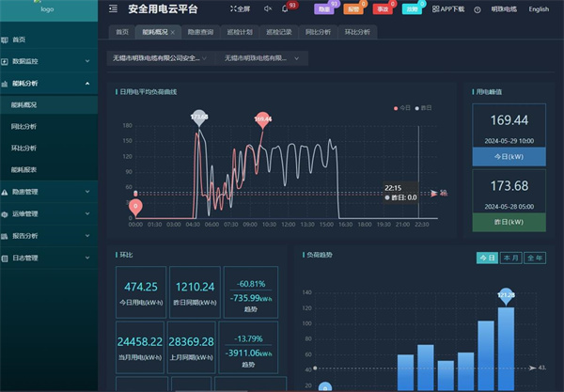Switch language to English
The height and width of the screenshot is (392, 564).
pos(539,9)
